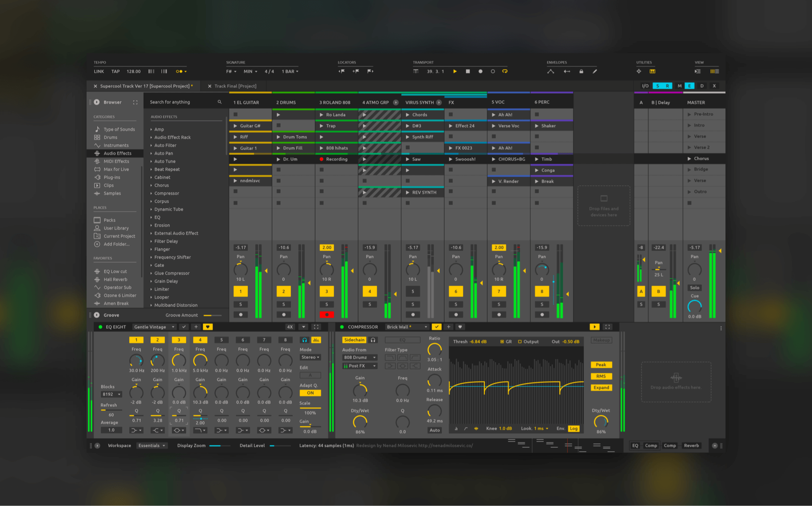Click the lock icon in the Envelopes section

(x=581, y=71)
